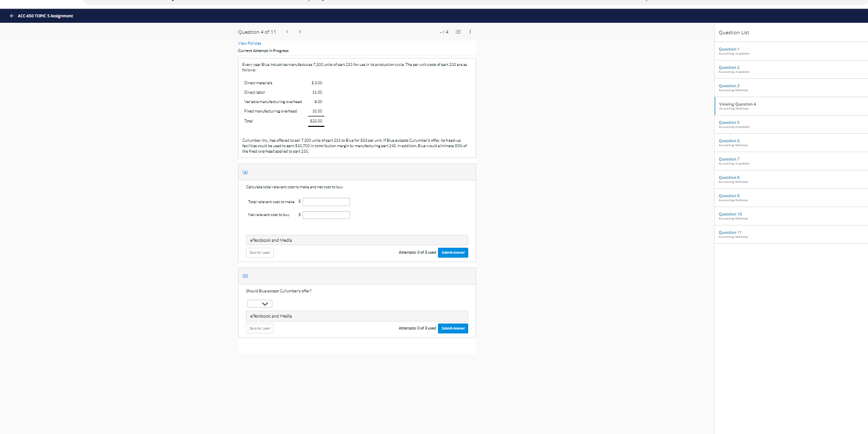Click the ACC-650 TOPIC 5 Assignment title

pyautogui.click(x=45, y=16)
